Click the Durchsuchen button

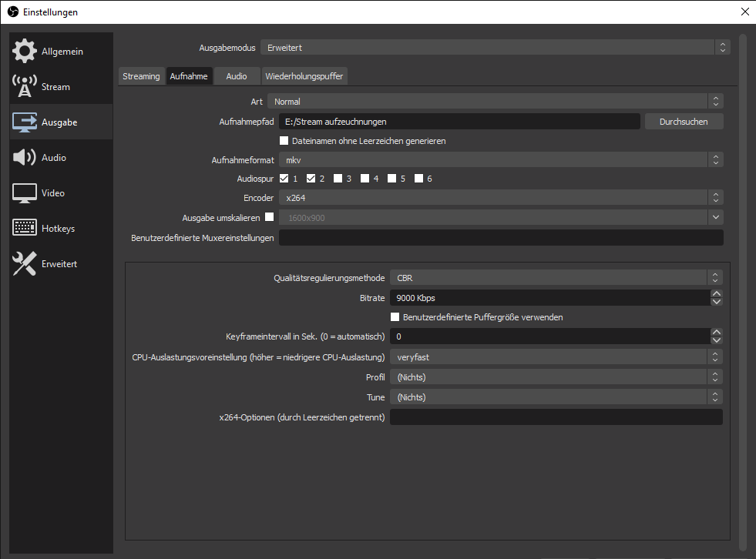[684, 122]
